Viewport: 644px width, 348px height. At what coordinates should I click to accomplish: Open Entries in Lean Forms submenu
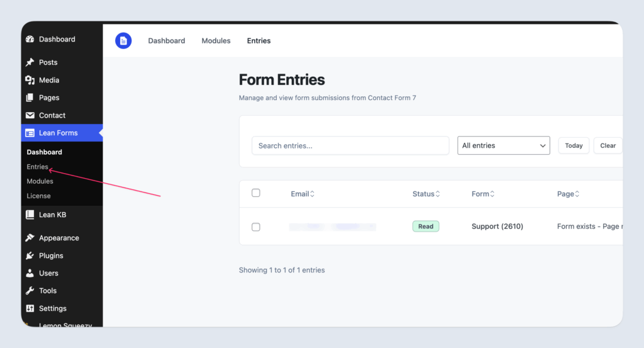coord(38,167)
